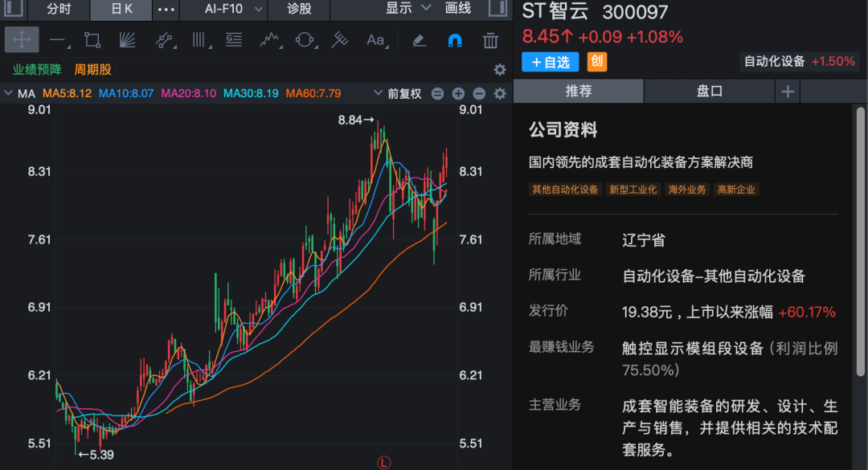Select the zigzag wave drawing tool
The width and height of the screenshot is (868, 470).
271,39
